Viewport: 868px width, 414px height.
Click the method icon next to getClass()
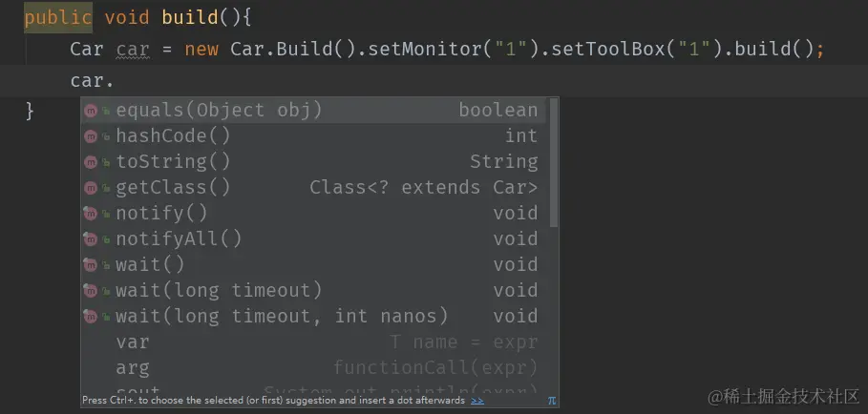(x=91, y=188)
